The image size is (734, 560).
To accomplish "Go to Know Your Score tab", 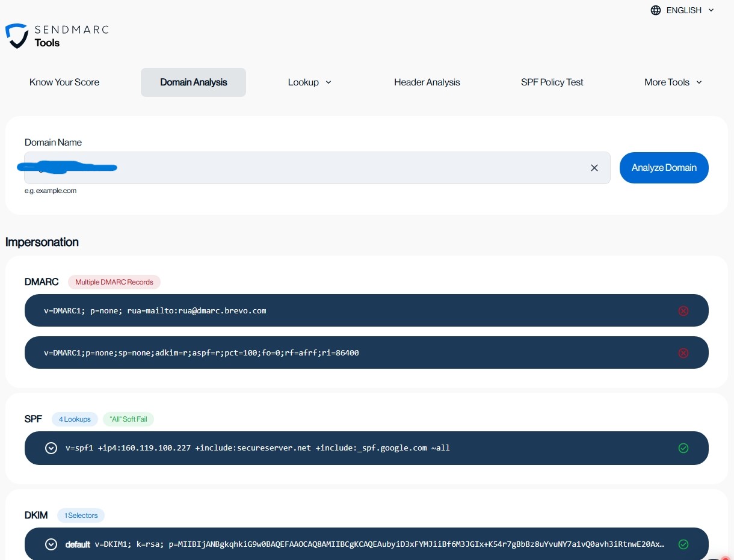I will point(64,82).
